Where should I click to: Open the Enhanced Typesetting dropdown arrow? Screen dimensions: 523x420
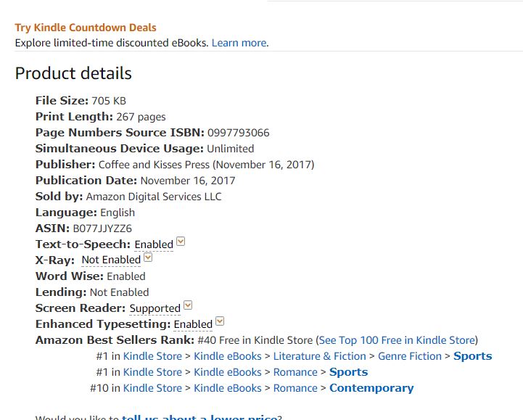220,321
